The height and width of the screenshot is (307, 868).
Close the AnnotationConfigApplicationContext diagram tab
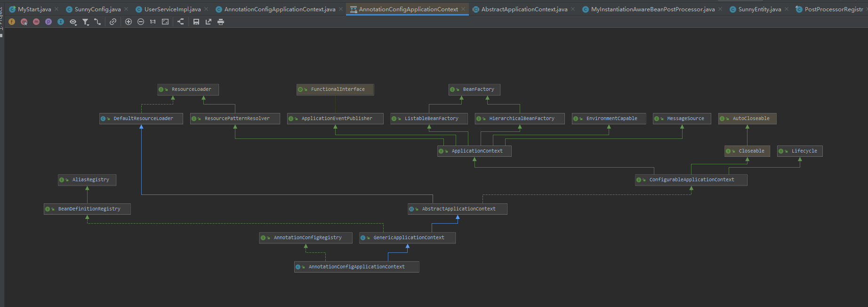coord(463,9)
